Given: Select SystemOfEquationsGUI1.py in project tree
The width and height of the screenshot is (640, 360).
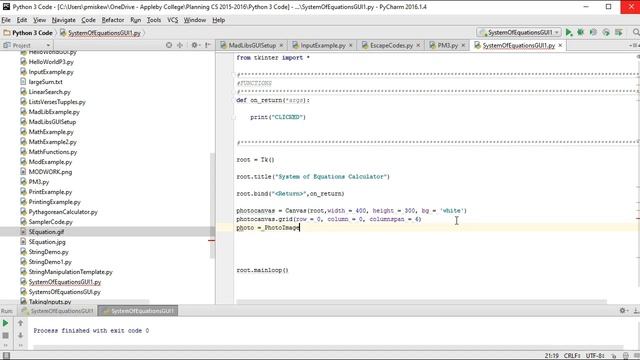Looking at the screenshot, I should (x=64, y=282).
